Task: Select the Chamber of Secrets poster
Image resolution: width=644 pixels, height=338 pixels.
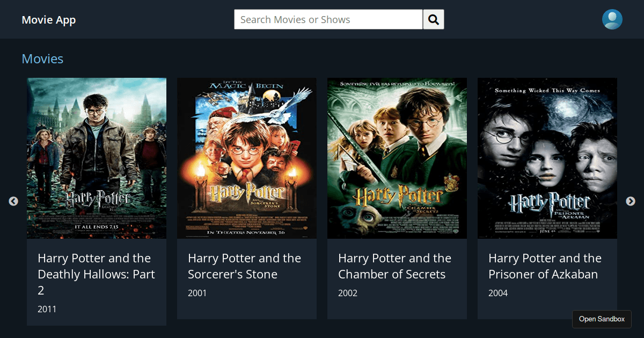Action: [397, 158]
